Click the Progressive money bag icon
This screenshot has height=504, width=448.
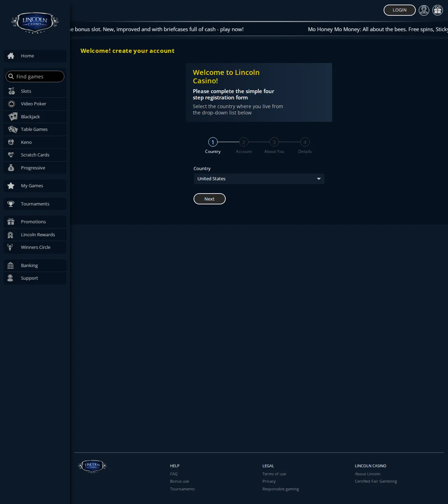point(11,168)
